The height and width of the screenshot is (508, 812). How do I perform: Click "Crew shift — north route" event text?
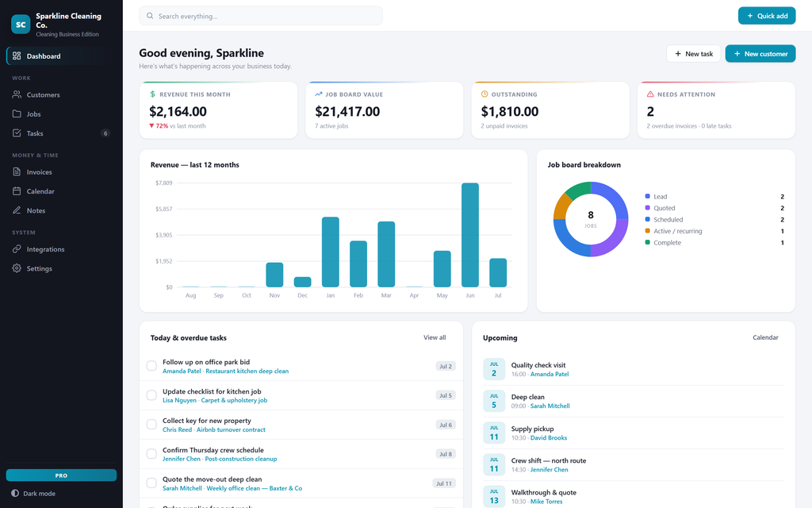(x=549, y=460)
